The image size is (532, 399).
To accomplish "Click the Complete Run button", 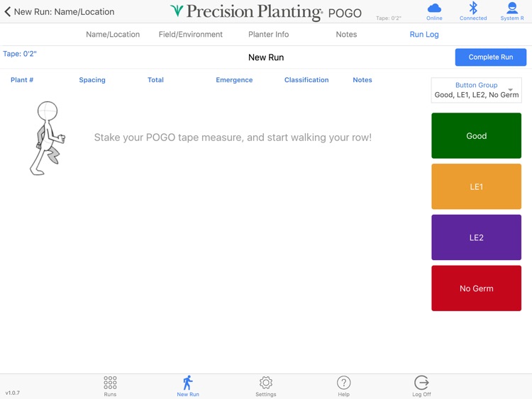I will pyautogui.click(x=491, y=57).
